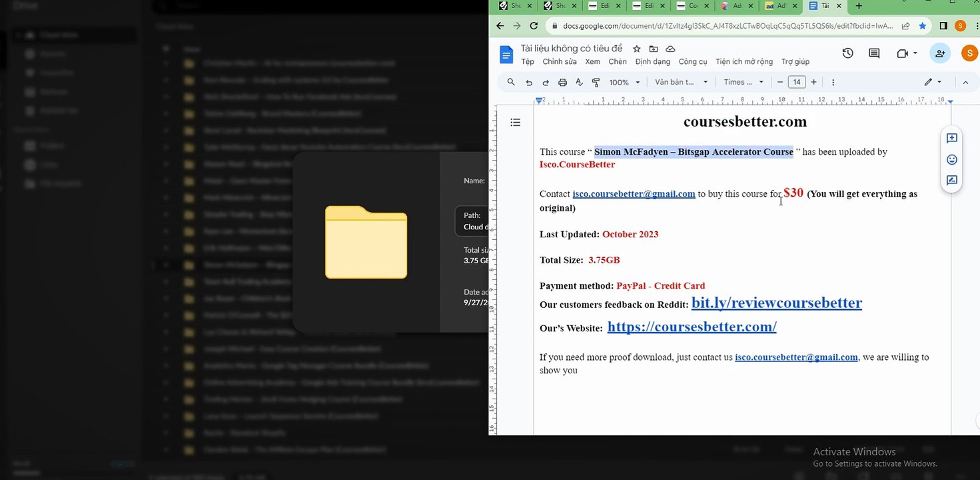Redo the last undone edit
The image size is (980, 480).
tap(546, 82)
